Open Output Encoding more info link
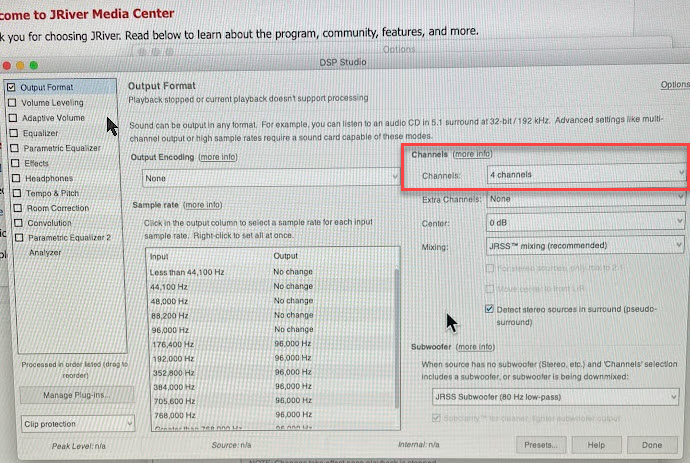The height and width of the screenshot is (463, 690). pyautogui.click(x=218, y=157)
